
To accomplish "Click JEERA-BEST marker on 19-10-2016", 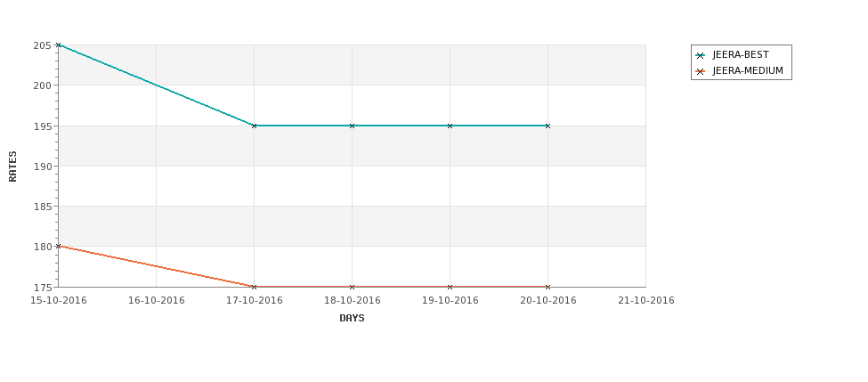I will point(450,126).
